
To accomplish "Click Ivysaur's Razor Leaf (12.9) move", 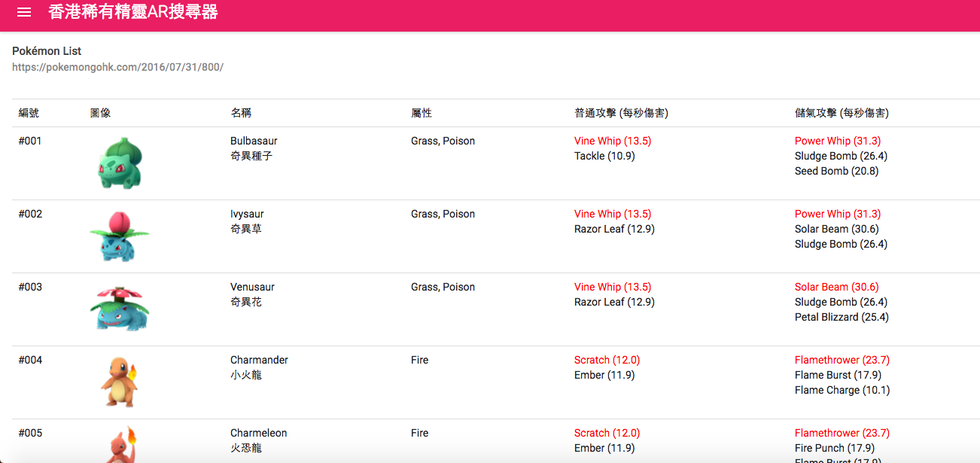I will 614,229.
